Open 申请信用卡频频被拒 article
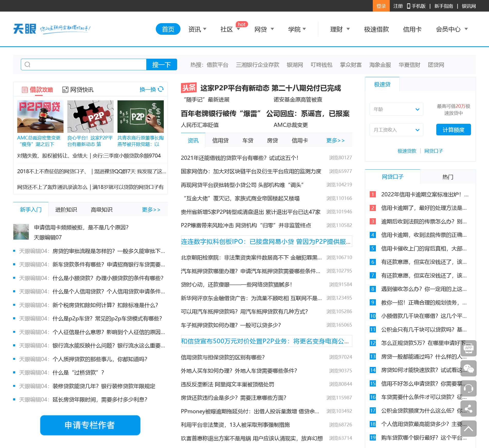The height and width of the screenshot is (448, 489). [81, 227]
